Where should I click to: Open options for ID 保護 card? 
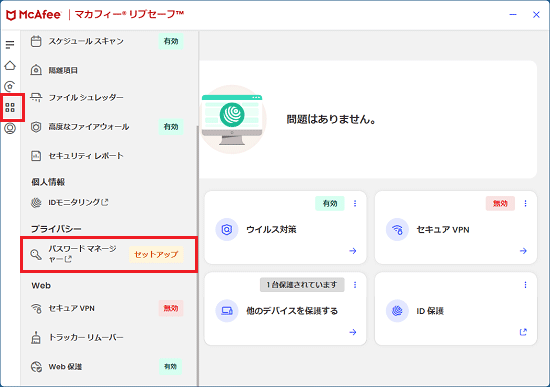tap(525, 285)
